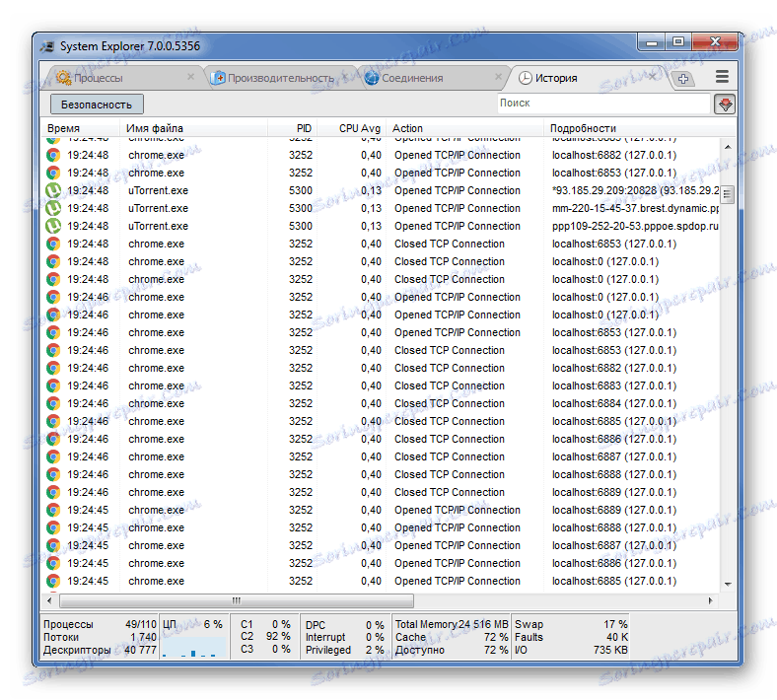This screenshot has width=777, height=700.
Task: Select 'mm-220-15-45-37.brest.dynamic' details cell
Action: [635, 208]
